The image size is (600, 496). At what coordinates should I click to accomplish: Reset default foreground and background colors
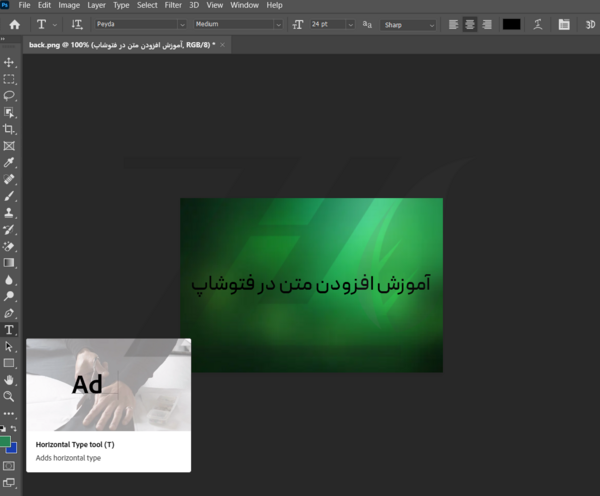click(x=3, y=429)
